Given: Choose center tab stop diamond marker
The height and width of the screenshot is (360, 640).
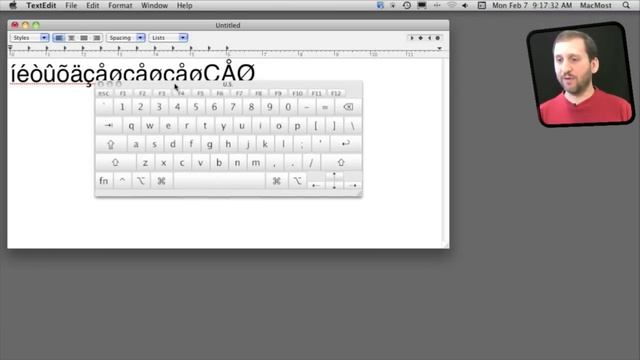Looking at the screenshot, I should click(420, 38).
